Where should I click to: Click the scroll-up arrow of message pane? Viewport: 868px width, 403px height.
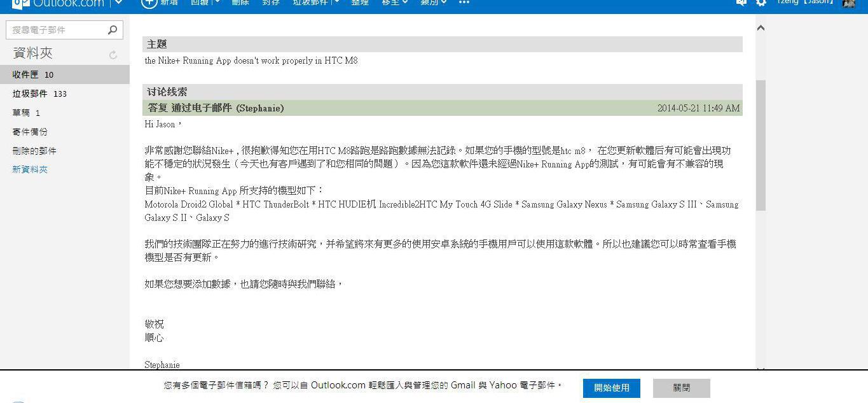click(761, 27)
